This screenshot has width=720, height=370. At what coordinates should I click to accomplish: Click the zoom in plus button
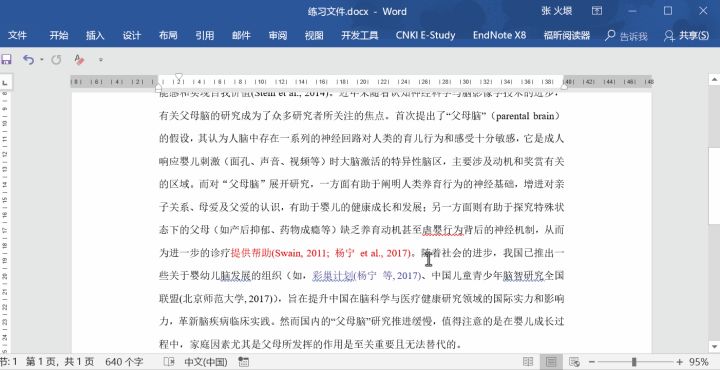(679, 362)
